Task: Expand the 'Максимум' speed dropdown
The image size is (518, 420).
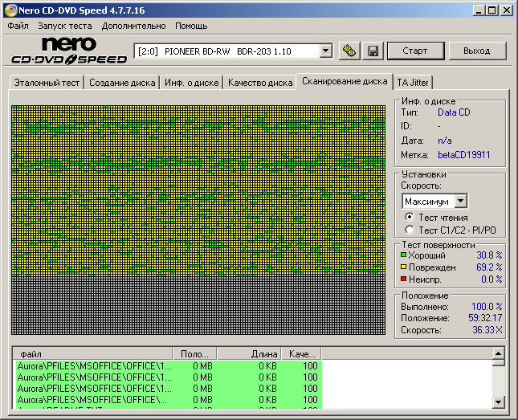Action: point(460,201)
